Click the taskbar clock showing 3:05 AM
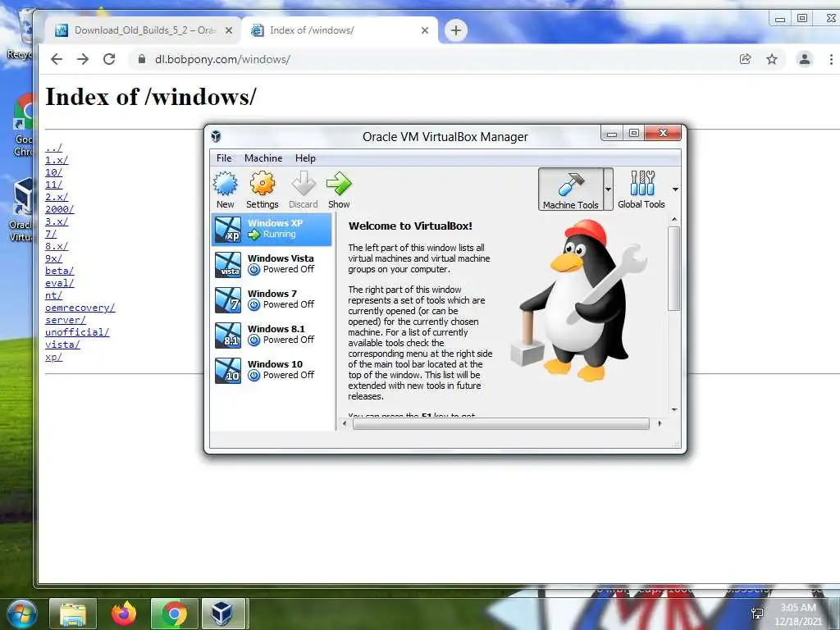 [797, 614]
